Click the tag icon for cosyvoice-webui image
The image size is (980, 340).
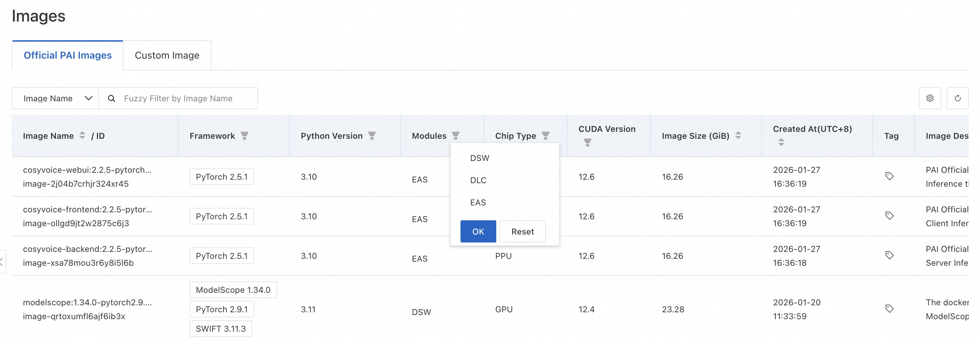(x=889, y=176)
